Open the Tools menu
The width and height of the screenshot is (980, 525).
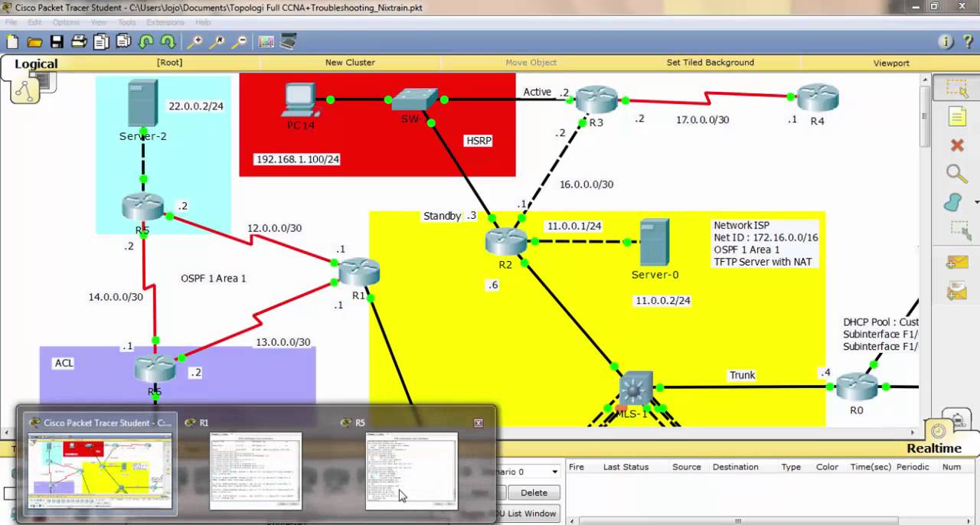127,22
